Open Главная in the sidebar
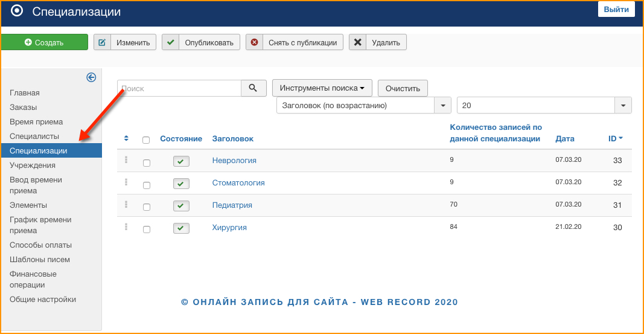The image size is (644, 334). click(x=25, y=93)
